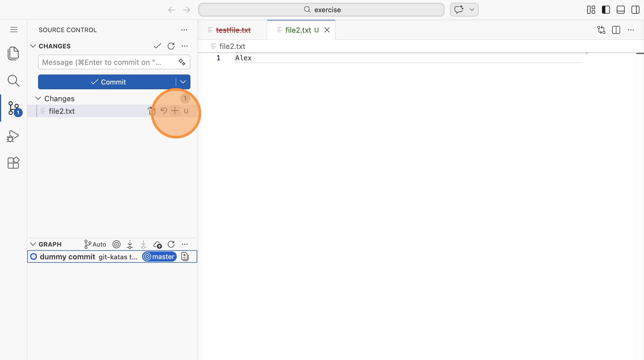Screen dimensions: 644x360
Task: Stage file2.txt with the plus icon
Action: tap(175, 111)
